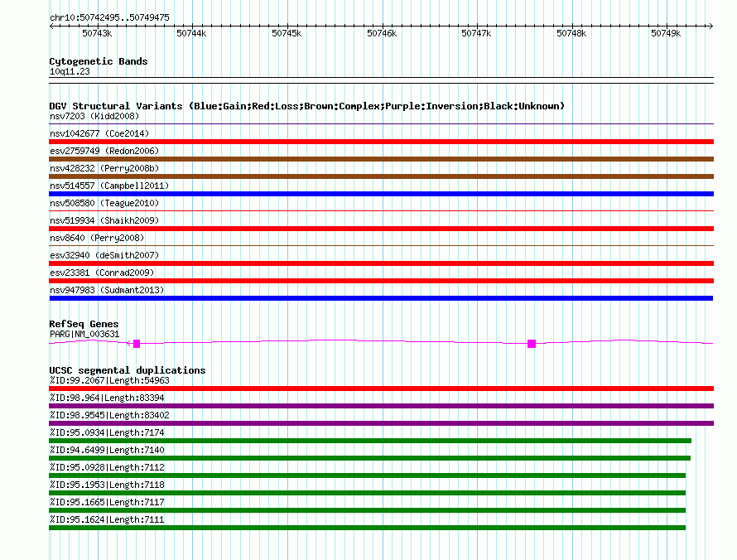Click the 50746k ruler tick label

[382, 33]
